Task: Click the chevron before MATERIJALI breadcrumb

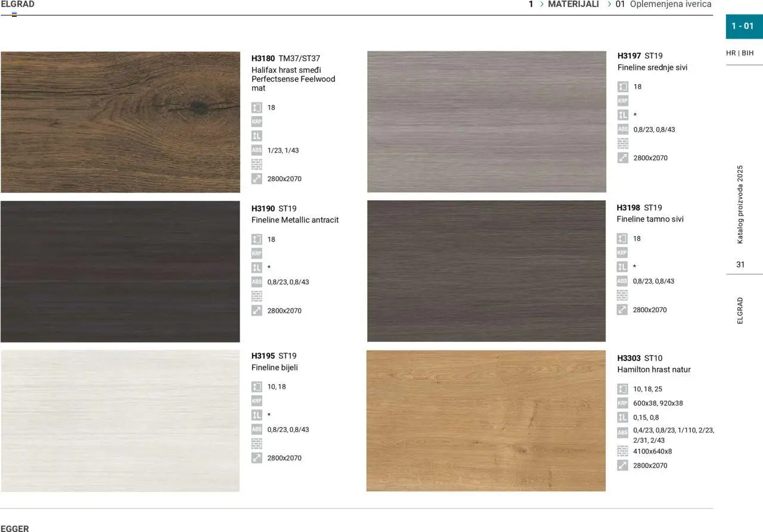Action: point(542,4)
